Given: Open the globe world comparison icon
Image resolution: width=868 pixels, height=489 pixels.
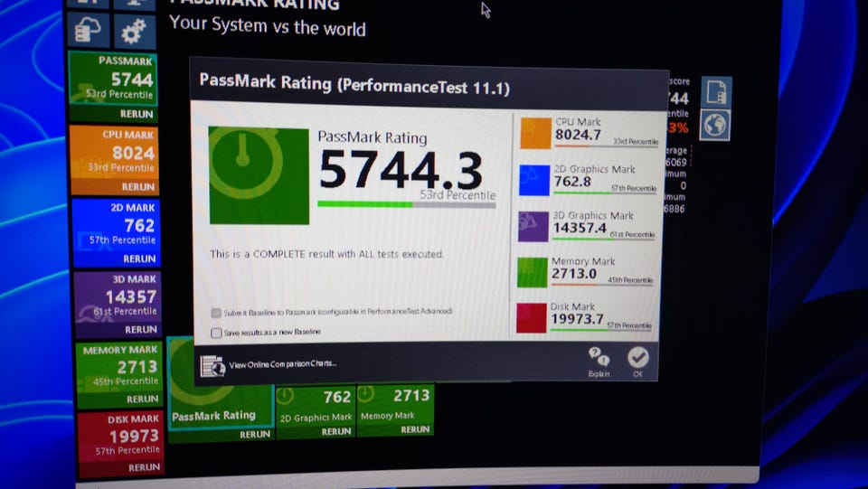Looking at the screenshot, I should [714, 125].
